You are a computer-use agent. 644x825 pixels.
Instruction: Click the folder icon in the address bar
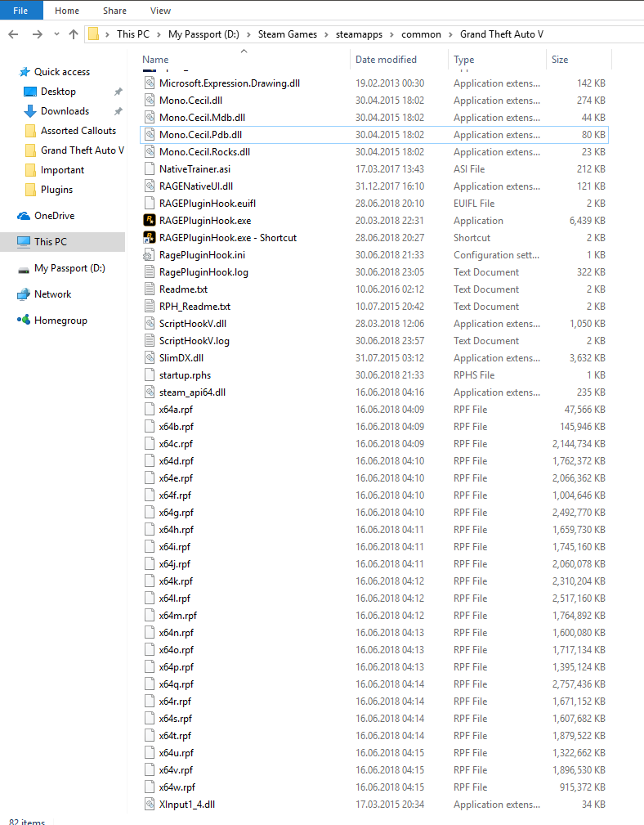click(x=93, y=34)
